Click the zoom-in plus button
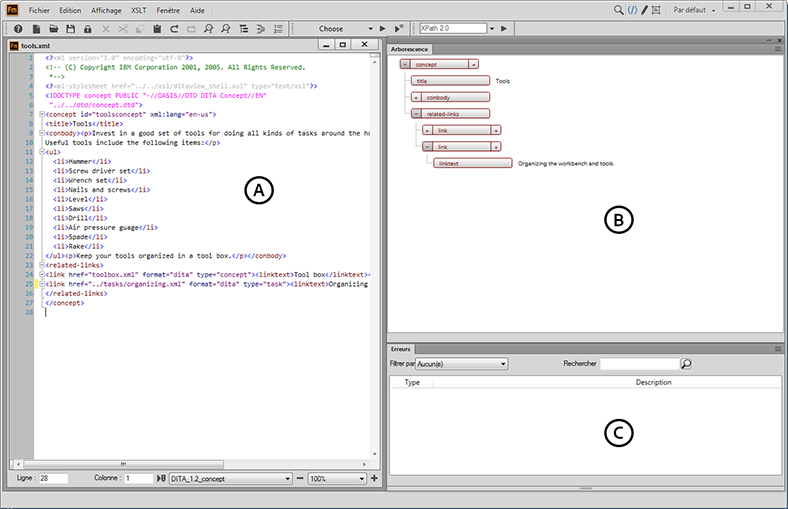 click(374, 479)
